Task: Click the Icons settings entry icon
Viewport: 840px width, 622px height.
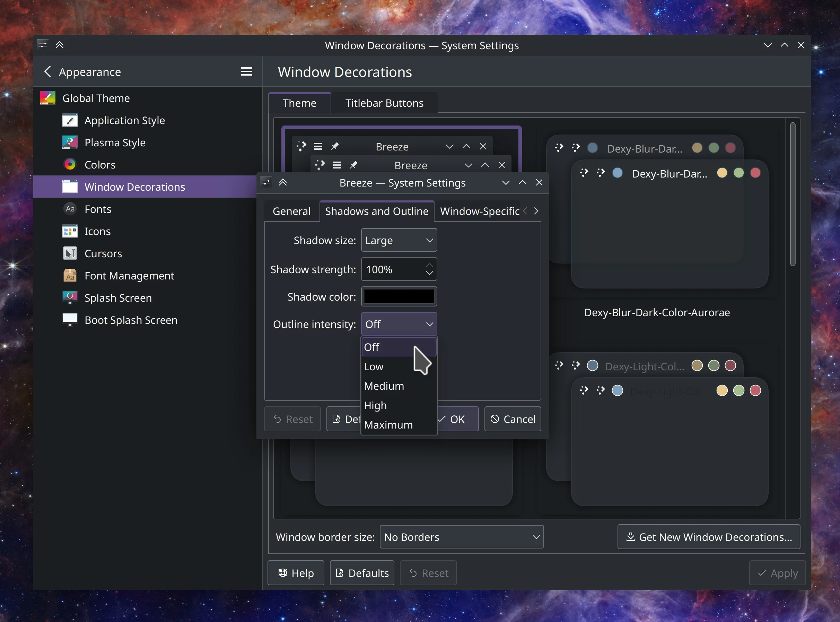Action: (70, 231)
